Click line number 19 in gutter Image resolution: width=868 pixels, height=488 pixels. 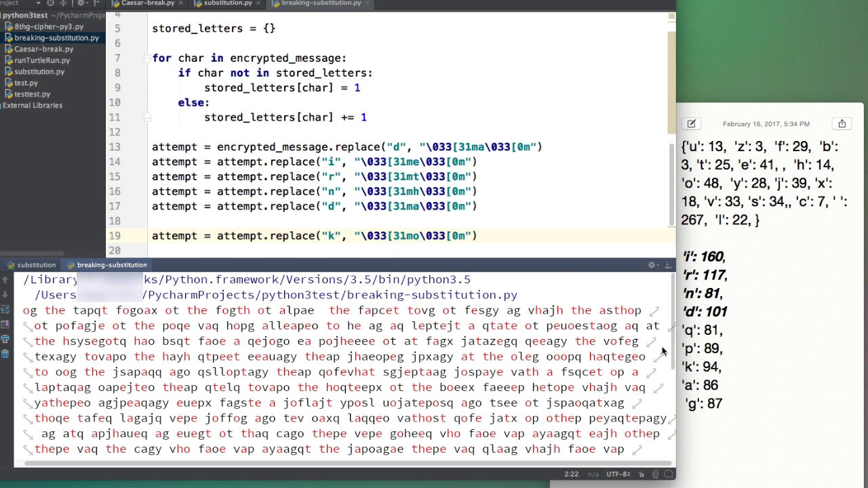[115, 236]
